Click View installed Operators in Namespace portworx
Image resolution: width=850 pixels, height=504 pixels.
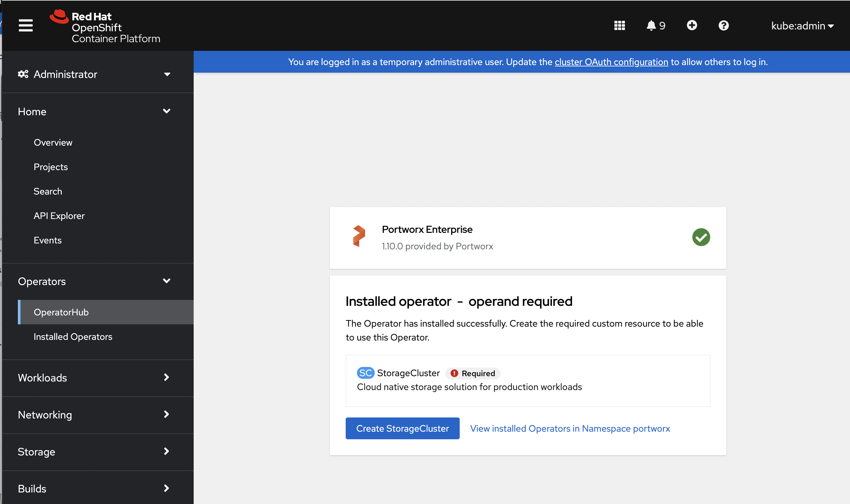(569, 428)
